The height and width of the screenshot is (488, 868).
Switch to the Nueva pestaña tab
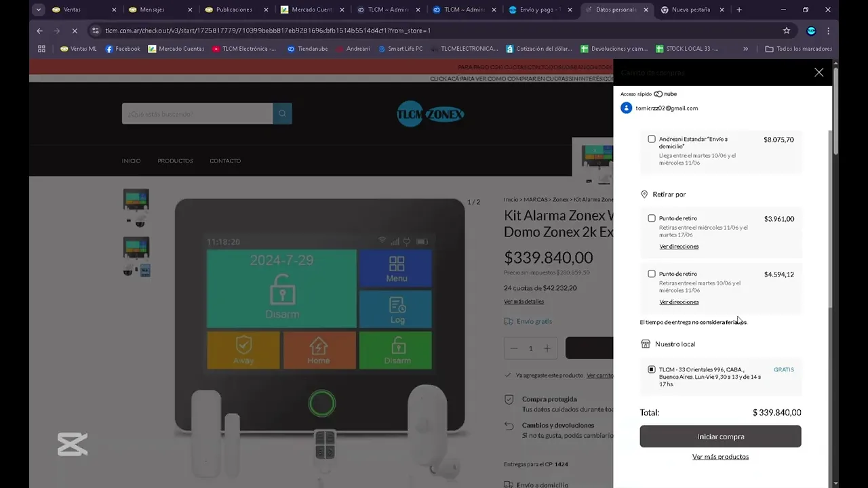pos(692,10)
